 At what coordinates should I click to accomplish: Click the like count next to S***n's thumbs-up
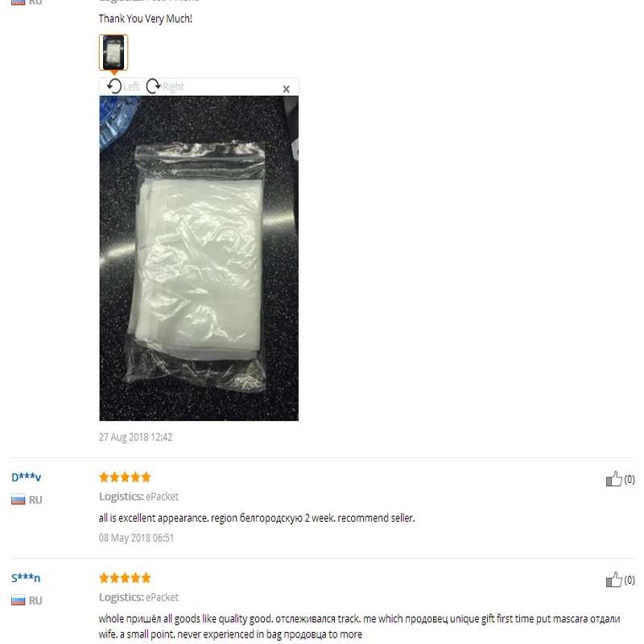pyautogui.click(x=630, y=580)
